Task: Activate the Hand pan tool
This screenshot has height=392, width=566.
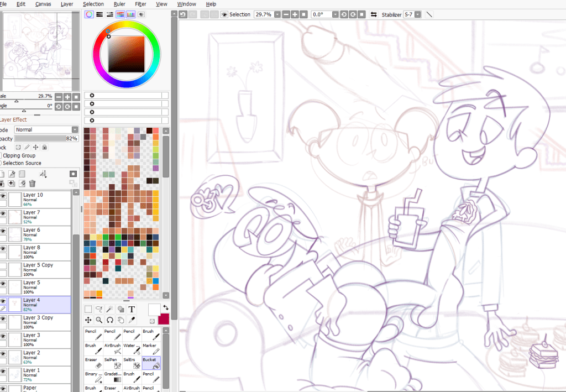Action: (x=120, y=320)
